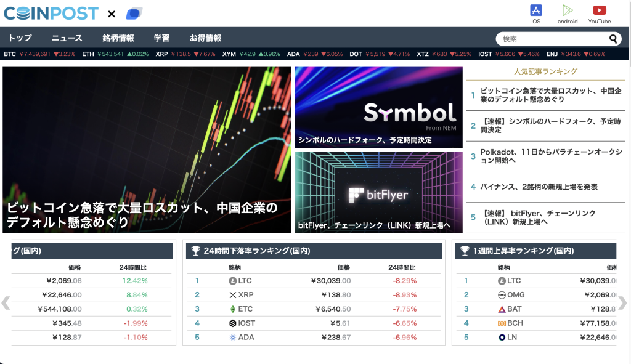Click the ¥544,108.00 price cell
This screenshot has height=364, width=631.
[x=60, y=309]
